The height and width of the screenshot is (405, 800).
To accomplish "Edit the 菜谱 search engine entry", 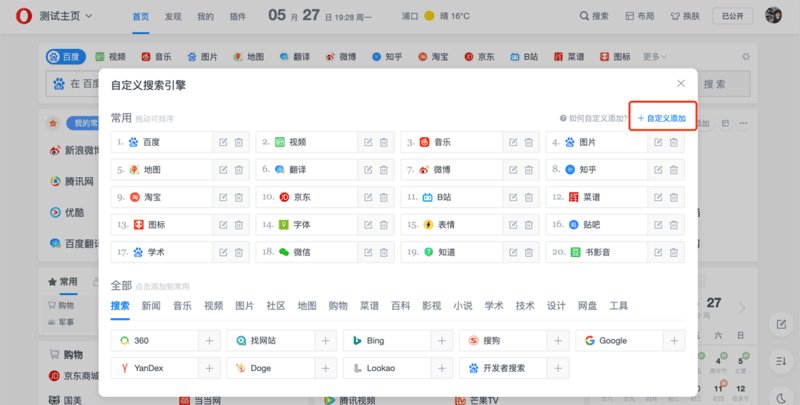I will click(x=658, y=197).
